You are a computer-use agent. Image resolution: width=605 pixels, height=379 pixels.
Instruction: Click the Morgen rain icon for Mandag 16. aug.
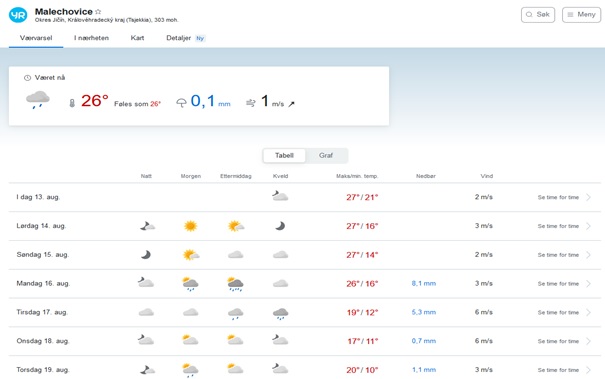(190, 284)
